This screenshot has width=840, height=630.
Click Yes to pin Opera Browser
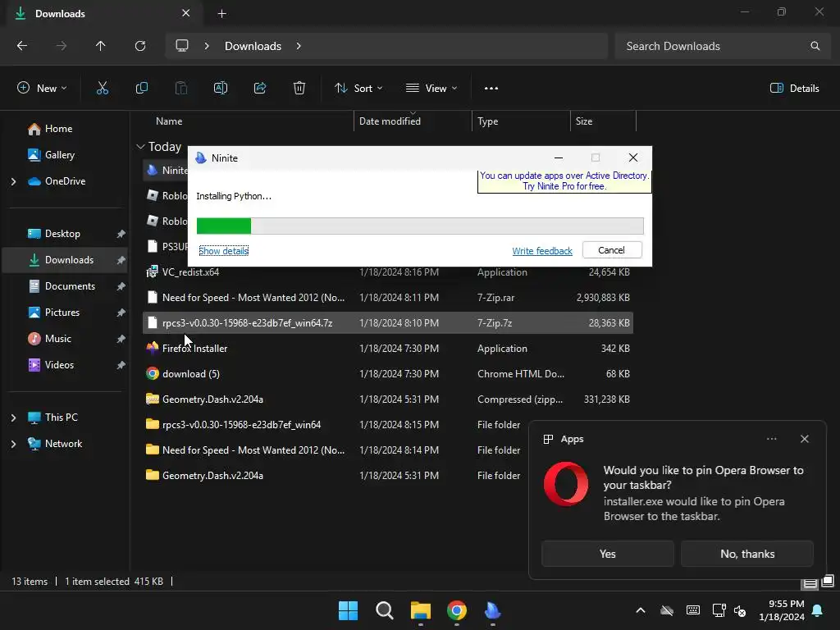pyautogui.click(x=608, y=554)
